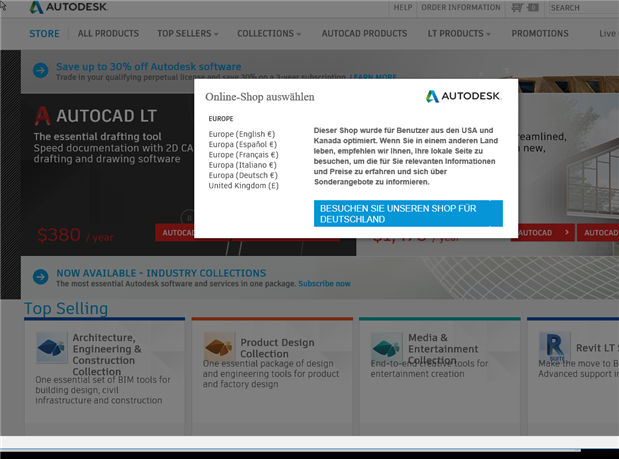The height and width of the screenshot is (459, 619).
Task: Click the Revit LT Suite icon
Action: tap(555, 347)
